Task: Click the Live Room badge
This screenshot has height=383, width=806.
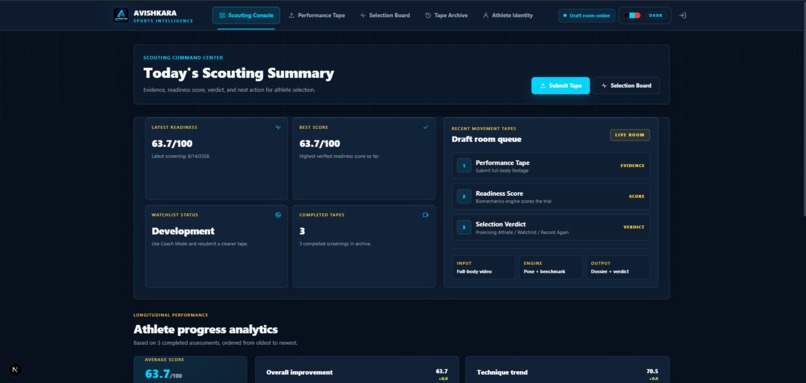Action: [x=630, y=135]
